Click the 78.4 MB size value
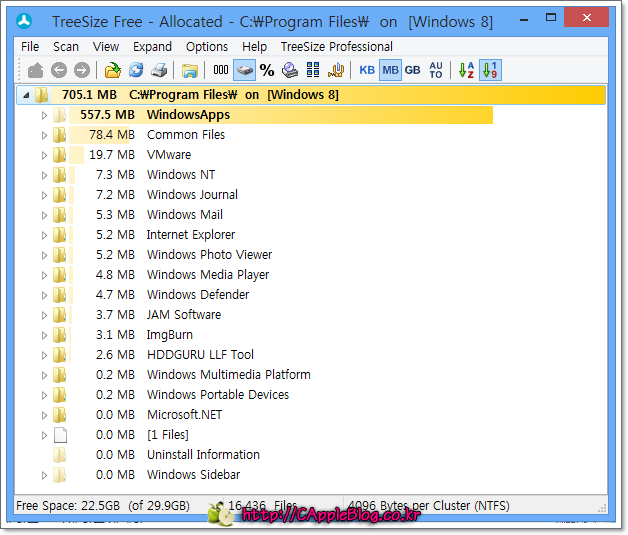The image size is (628, 535). 112,135
